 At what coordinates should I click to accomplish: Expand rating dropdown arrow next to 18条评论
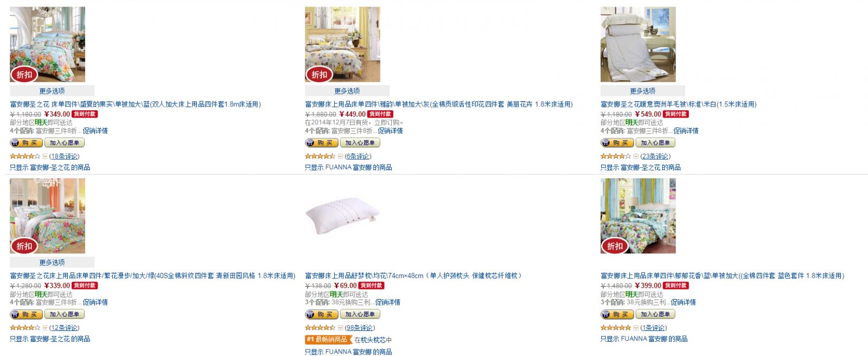point(45,156)
